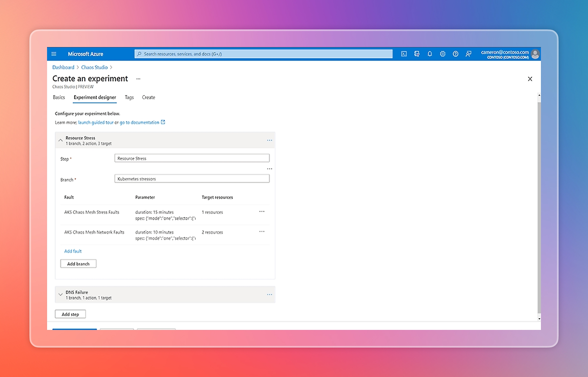Click the '1 branch, 1 action, 1 target' summary
588x377 pixels.
pyautogui.click(x=88, y=298)
